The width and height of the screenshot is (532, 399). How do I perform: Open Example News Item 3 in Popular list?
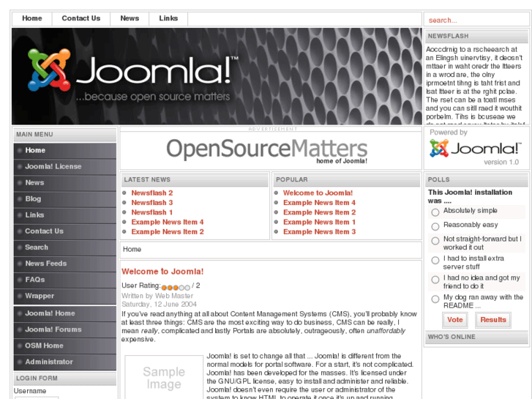(319, 232)
